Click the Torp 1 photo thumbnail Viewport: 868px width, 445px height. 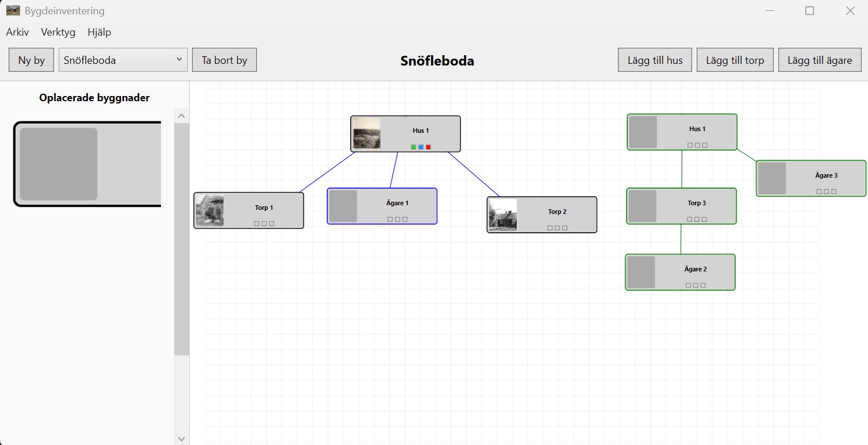click(210, 210)
